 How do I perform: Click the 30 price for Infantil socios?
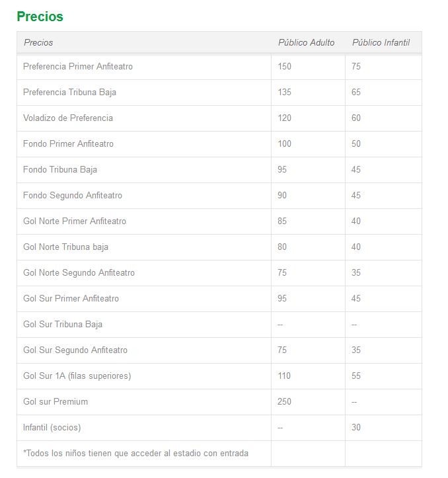(x=356, y=427)
